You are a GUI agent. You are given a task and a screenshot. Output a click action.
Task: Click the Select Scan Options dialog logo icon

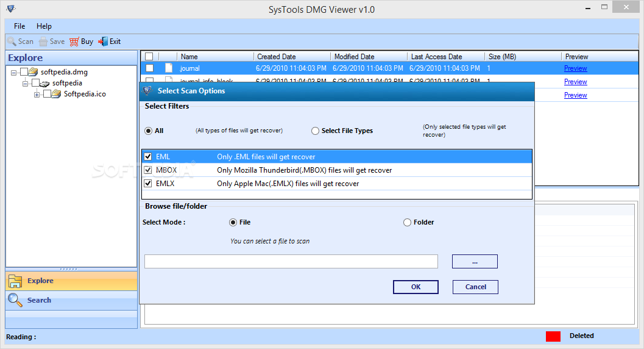[x=147, y=91]
